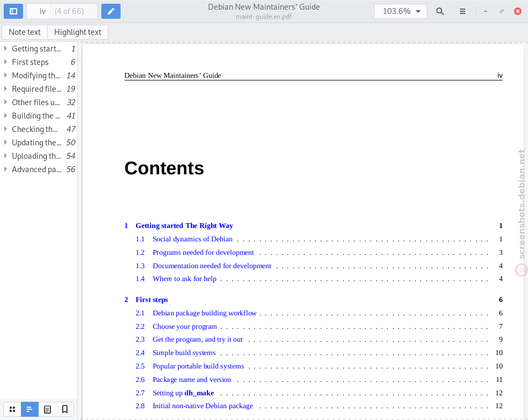Open the zoom level dropdown

[x=400, y=11]
